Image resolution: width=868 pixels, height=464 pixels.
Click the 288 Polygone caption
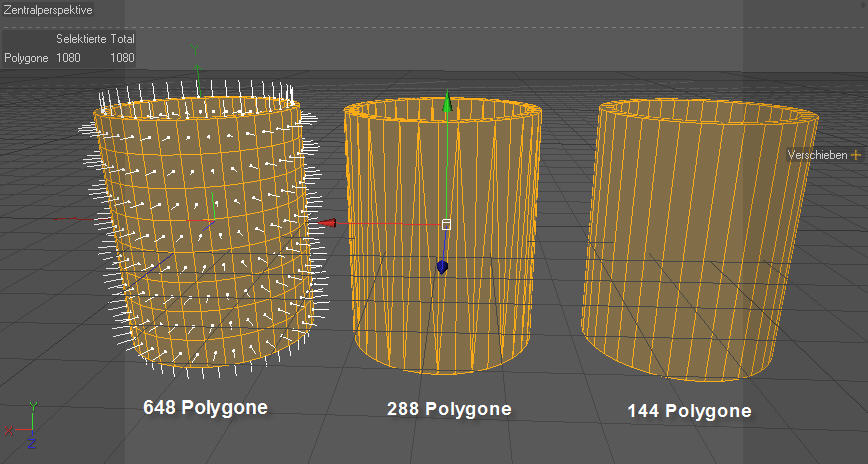[449, 409]
